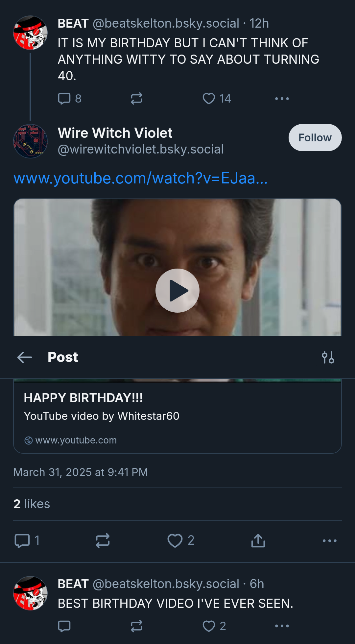Open more options on BEAT's top post
This screenshot has width=355, height=644.
[x=282, y=99]
